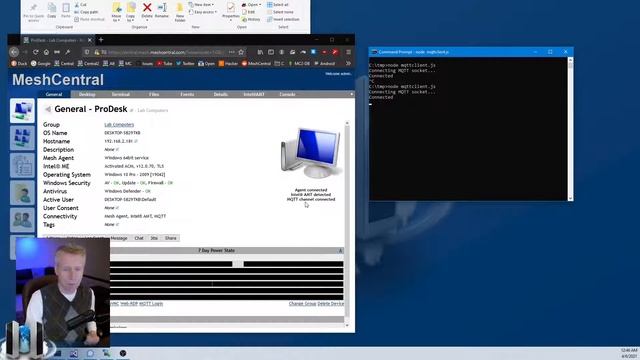Image resolution: width=640 pixels, height=360 pixels.
Task: Click the computer device image
Action: (x=311, y=153)
